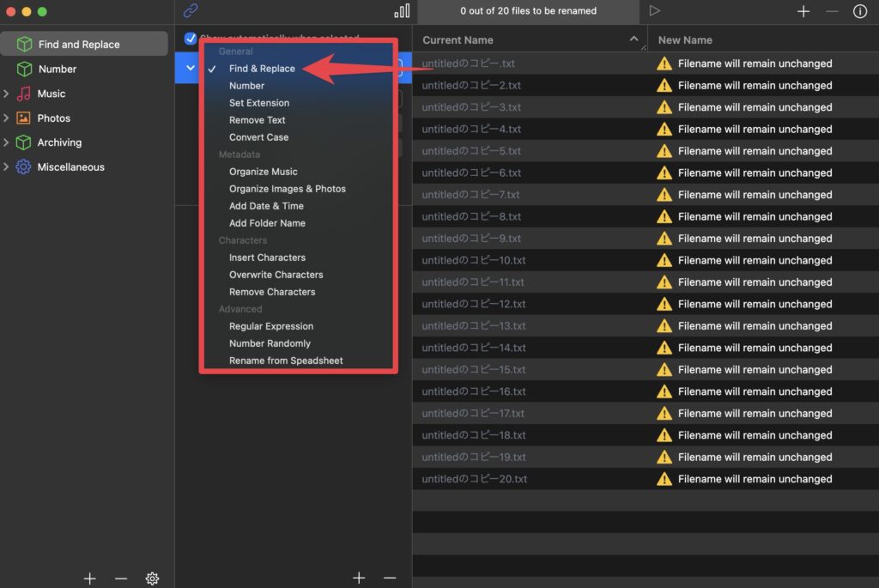Click the link chain icon in toolbar
The image size is (879, 588).
pyautogui.click(x=191, y=11)
